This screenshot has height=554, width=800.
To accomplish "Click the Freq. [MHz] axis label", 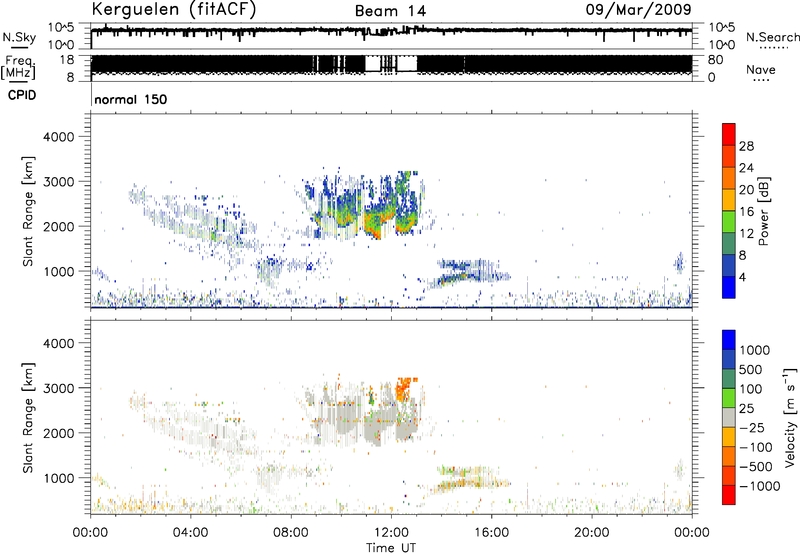I will tap(19, 68).
